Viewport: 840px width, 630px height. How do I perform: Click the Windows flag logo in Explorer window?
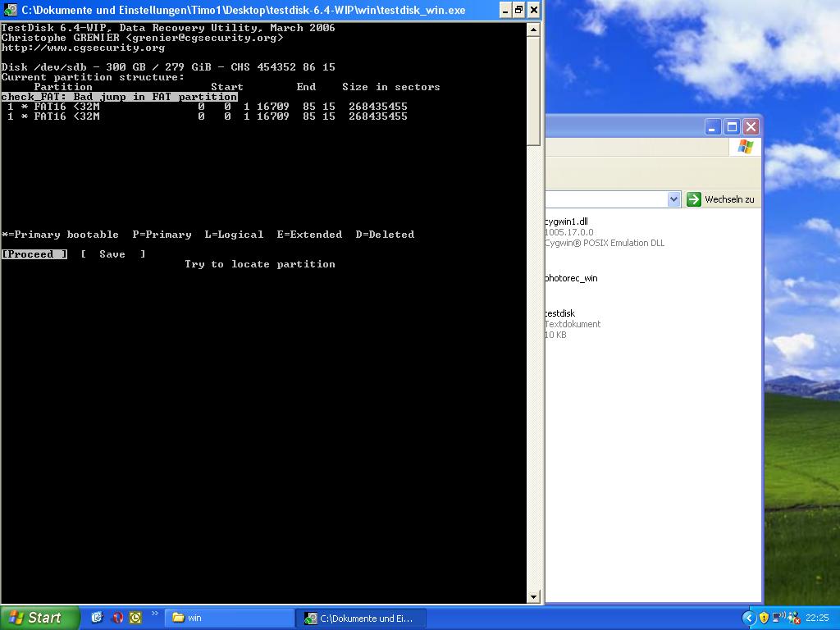[x=745, y=147]
